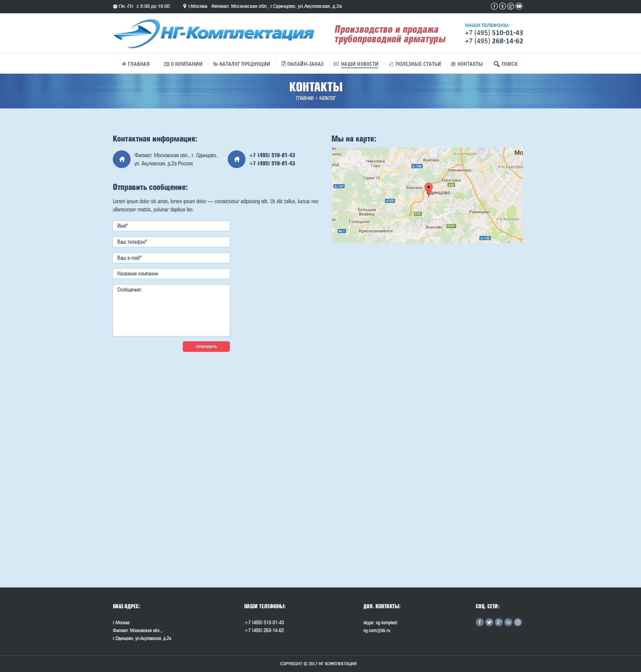This screenshot has width=641, height=672.
Task: Click into the Сообщение text area
Action: pyautogui.click(x=171, y=310)
